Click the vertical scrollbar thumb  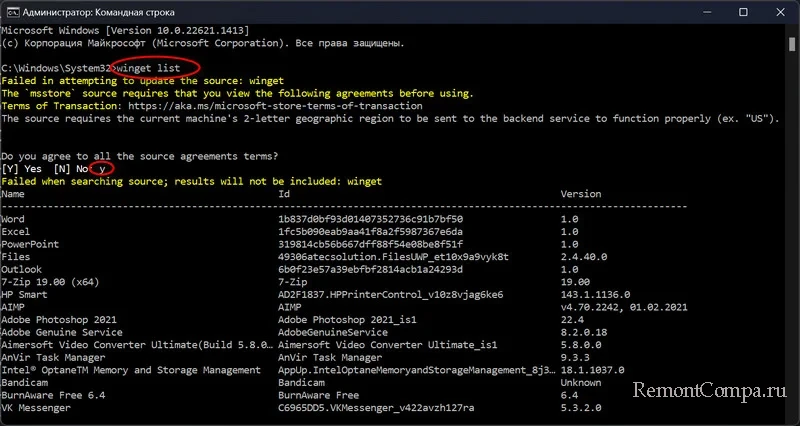pos(792,45)
